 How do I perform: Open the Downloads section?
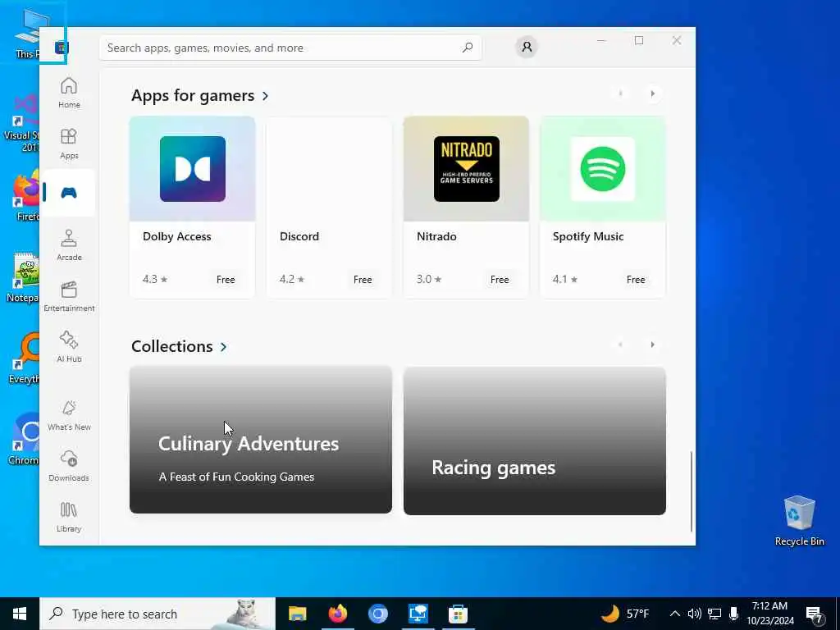pyautogui.click(x=69, y=466)
